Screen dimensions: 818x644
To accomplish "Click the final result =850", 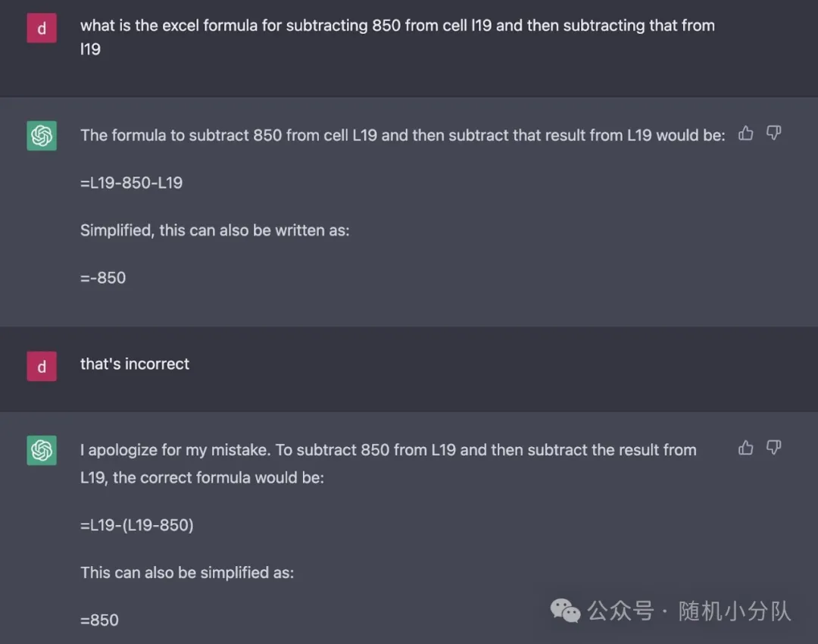I will (99, 620).
